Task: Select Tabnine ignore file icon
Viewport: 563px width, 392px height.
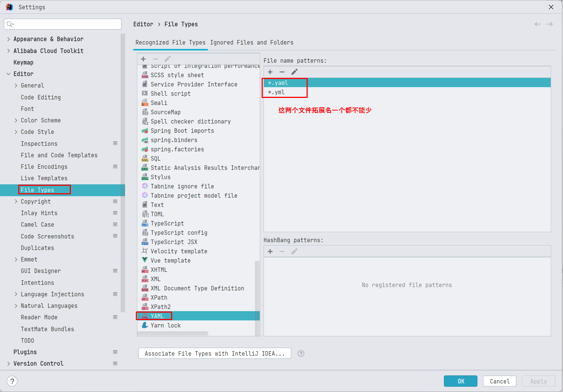Action: pyautogui.click(x=145, y=186)
